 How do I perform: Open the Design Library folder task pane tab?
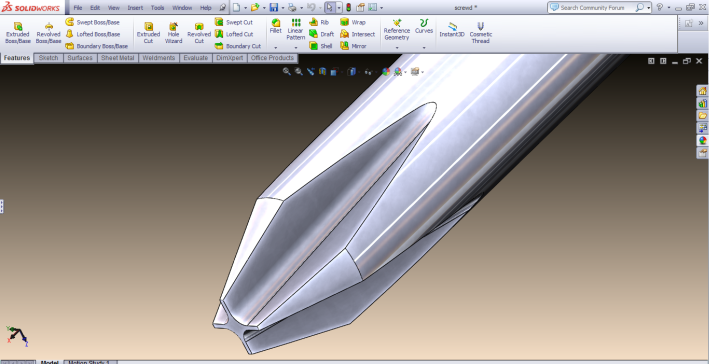(702, 116)
